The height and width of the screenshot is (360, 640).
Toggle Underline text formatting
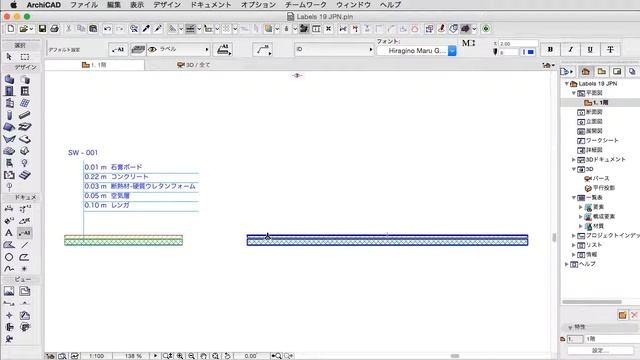pos(590,49)
